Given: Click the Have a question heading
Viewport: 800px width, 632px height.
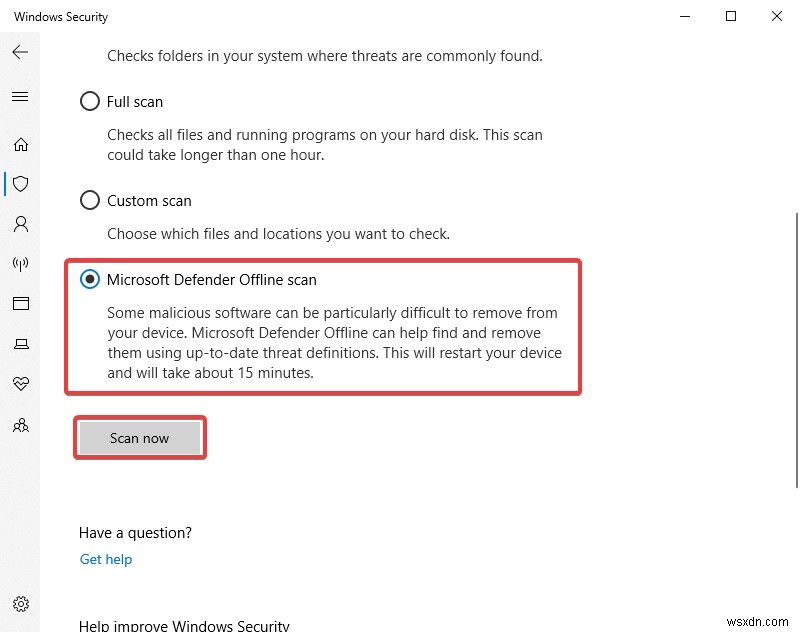Looking at the screenshot, I should (135, 533).
